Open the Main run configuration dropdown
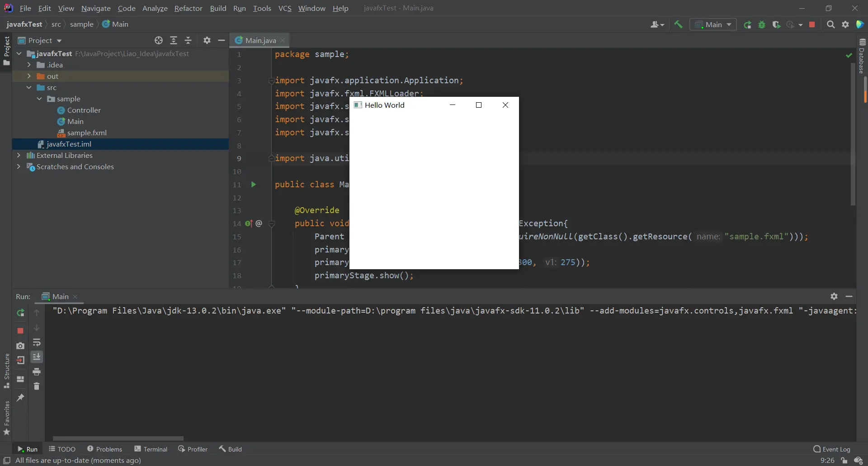 [713, 25]
